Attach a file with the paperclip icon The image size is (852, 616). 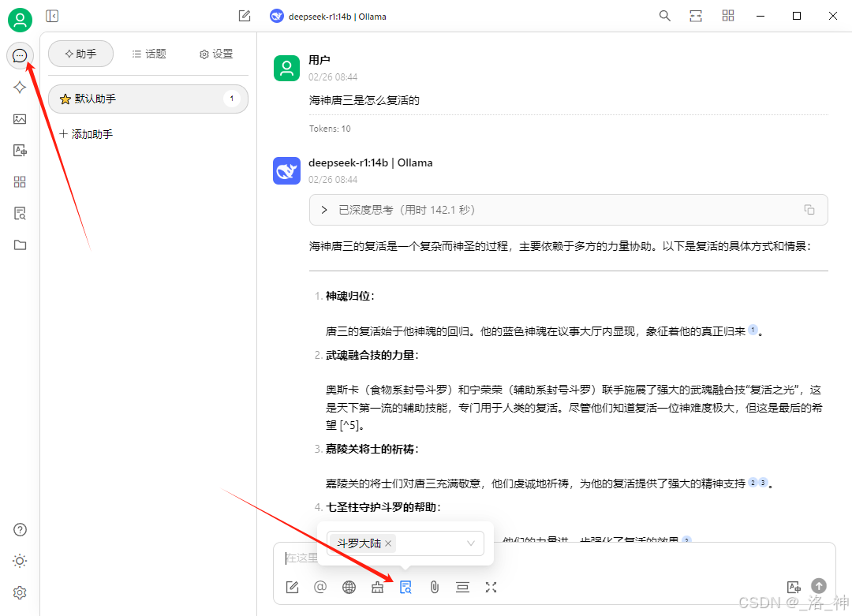click(x=434, y=587)
